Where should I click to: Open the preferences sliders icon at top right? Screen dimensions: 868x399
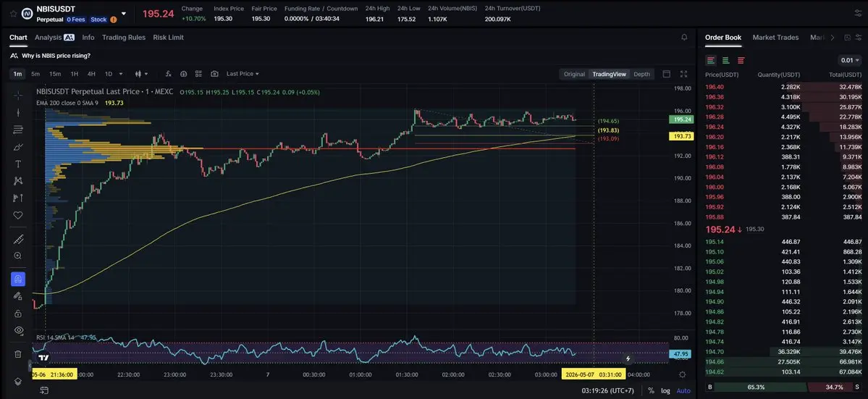point(858,13)
